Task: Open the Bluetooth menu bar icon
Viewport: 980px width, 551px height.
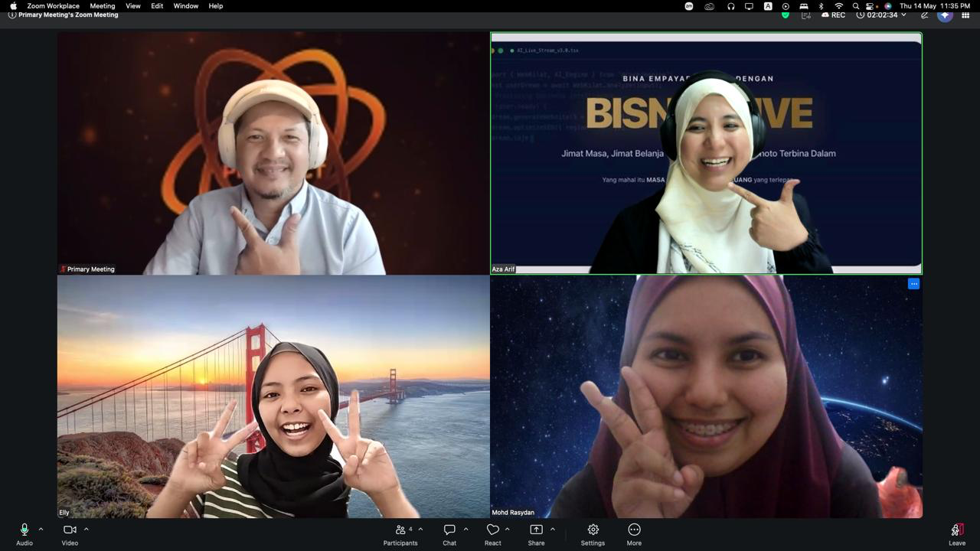Action: [x=822, y=5]
